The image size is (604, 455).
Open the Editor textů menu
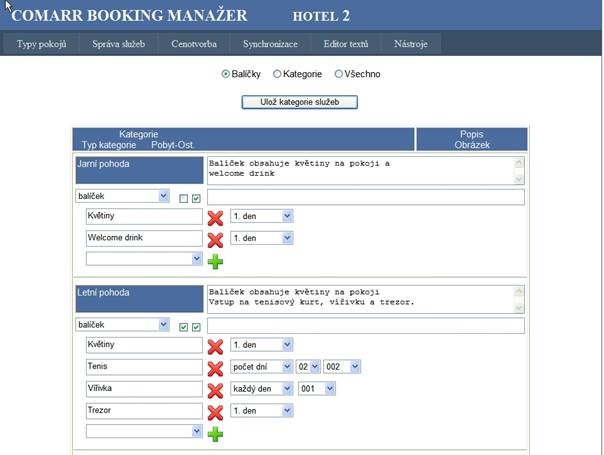[x=346, y=44]
